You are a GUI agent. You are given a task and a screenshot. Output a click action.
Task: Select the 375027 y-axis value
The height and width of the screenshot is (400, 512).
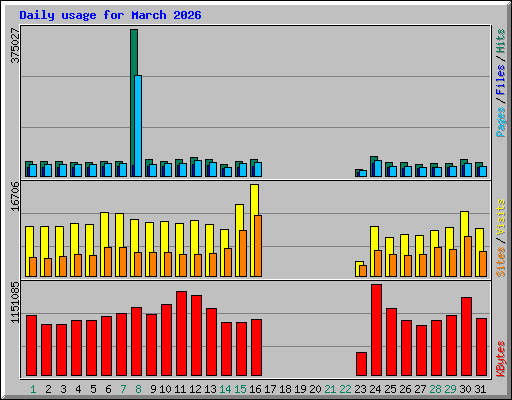pyautogui.click(x=15, y=45)
